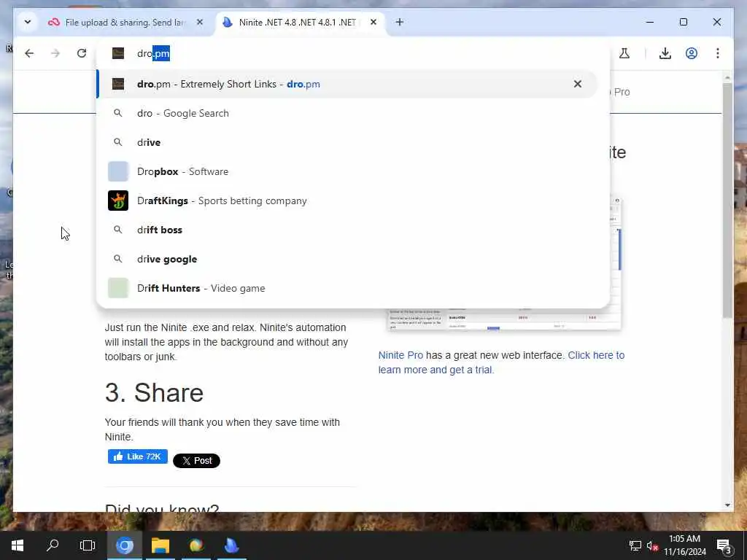Viewport: 747px width, 560px height.
Task: Close the Ninite tab
Action: (373, 22)
